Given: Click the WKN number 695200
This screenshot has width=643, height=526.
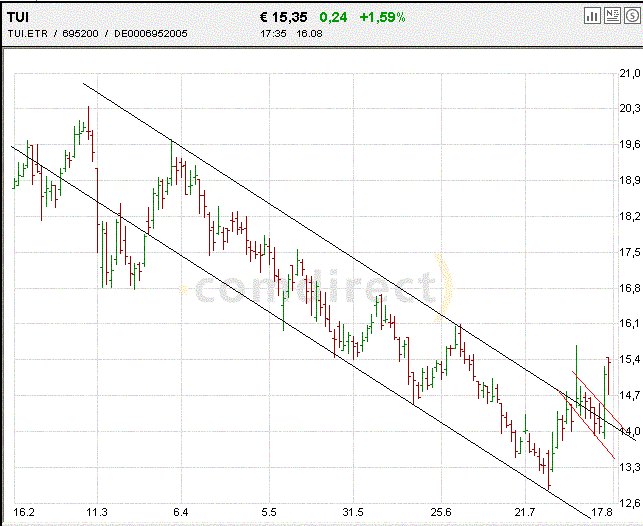Looking at the screenshot, I should [80, 34].
